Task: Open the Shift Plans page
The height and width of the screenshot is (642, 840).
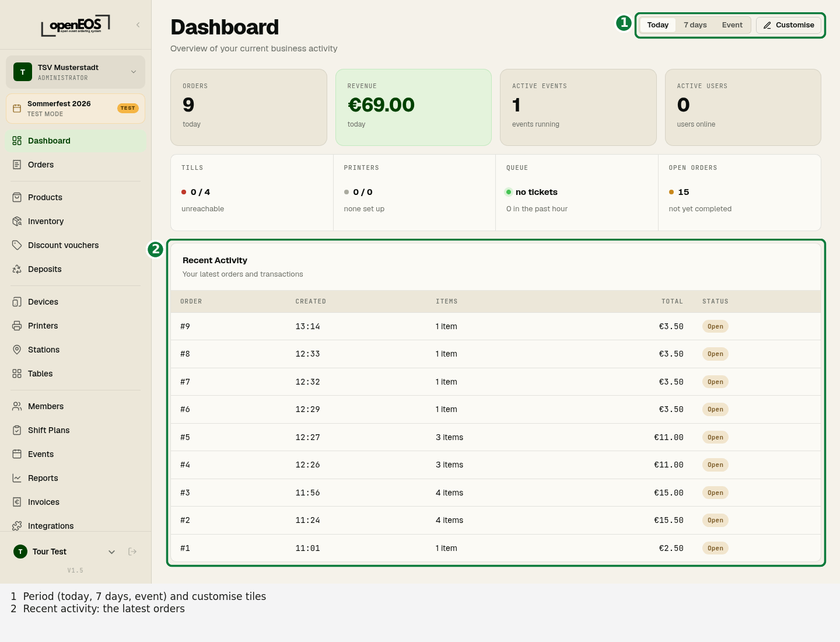Action: pyautogui.click(x=76, y=430)
